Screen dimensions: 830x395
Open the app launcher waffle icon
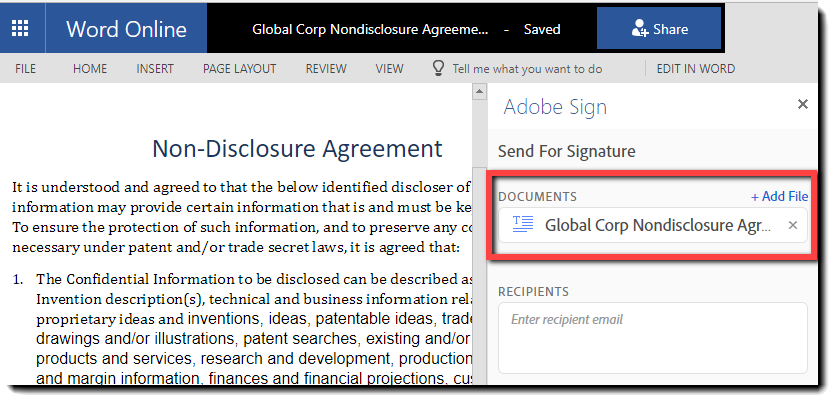point(20,28)
